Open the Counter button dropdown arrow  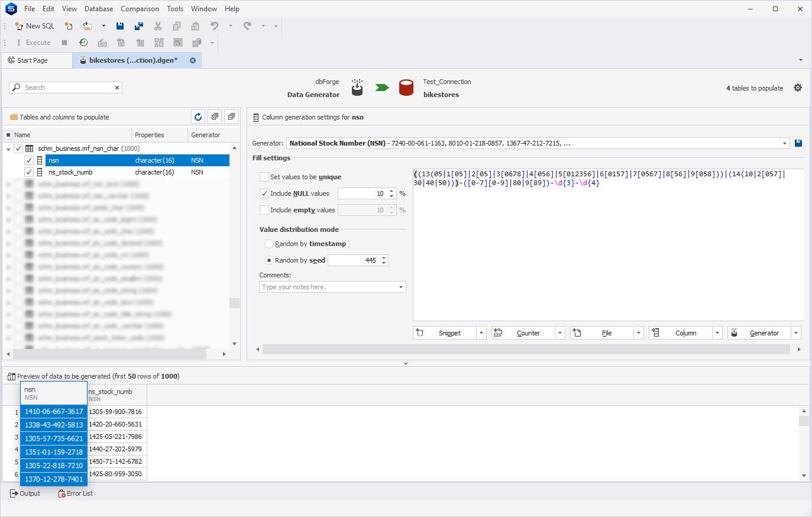pos(559,333)
